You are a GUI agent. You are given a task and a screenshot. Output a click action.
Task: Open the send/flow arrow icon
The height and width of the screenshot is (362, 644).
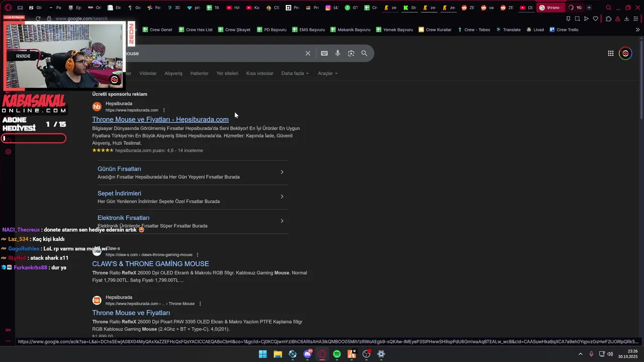[586, 19]
